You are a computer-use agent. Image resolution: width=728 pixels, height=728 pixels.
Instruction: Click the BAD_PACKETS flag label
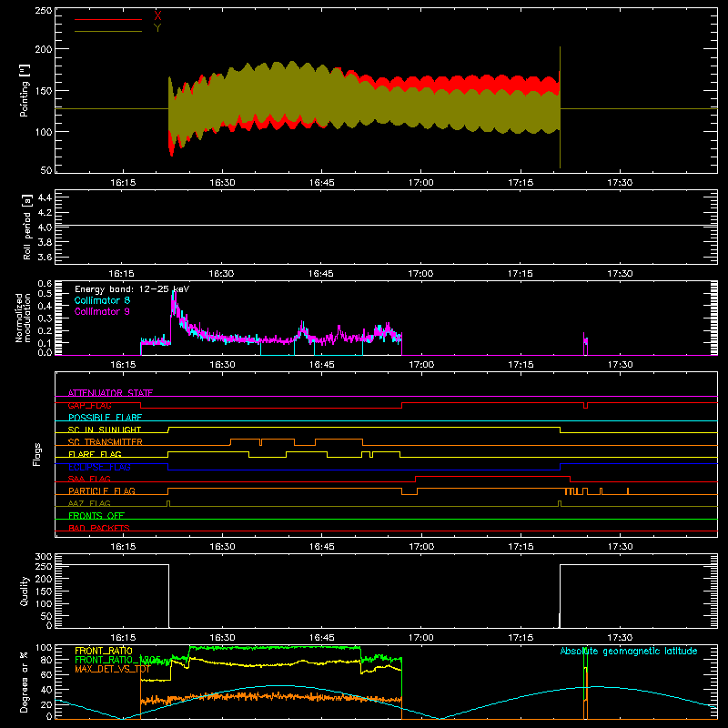pos(99,528)
